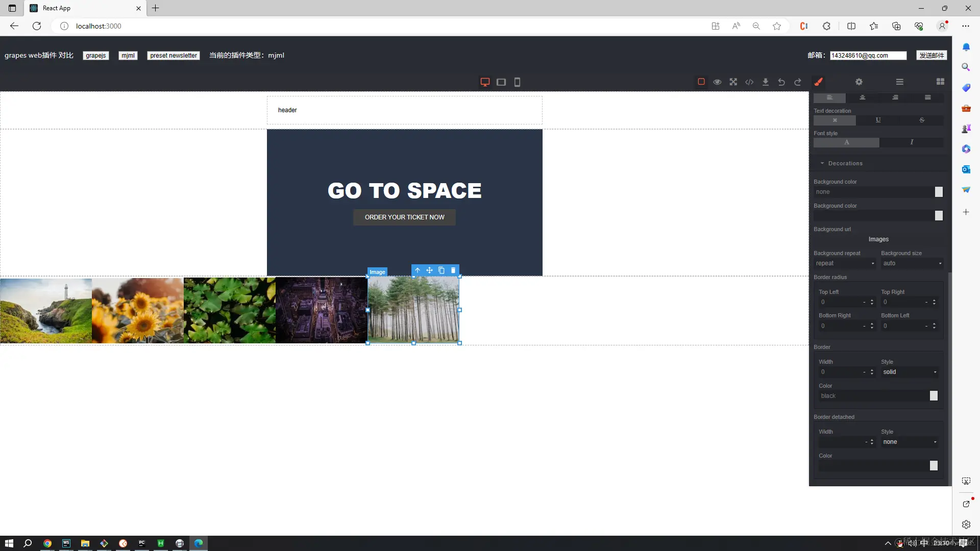
Task: Click the preset newsletter button
Action: click(x=174, y=56)
